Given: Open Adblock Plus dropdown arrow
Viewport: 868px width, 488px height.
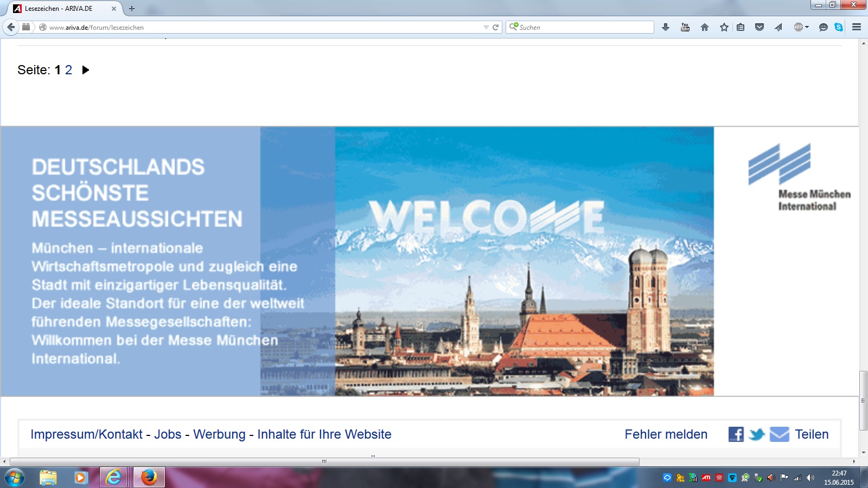Looking at the screenshot, I should [x=807, y=27].
